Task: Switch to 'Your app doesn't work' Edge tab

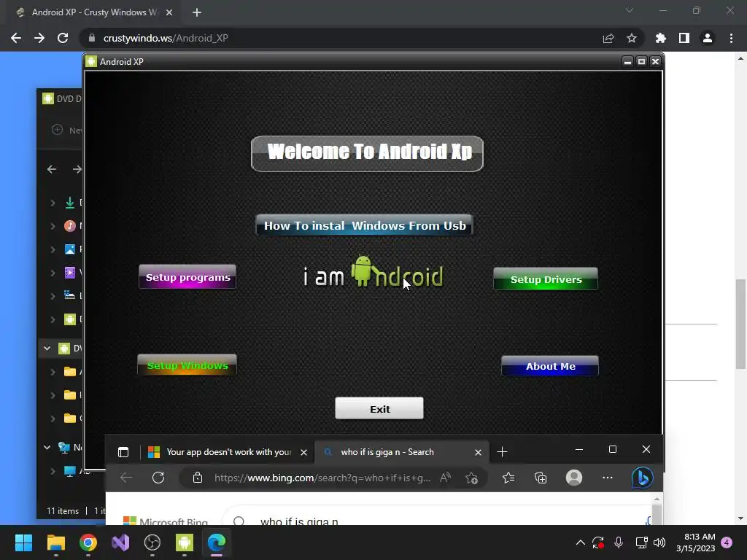Action: click(x=228, y=452)
